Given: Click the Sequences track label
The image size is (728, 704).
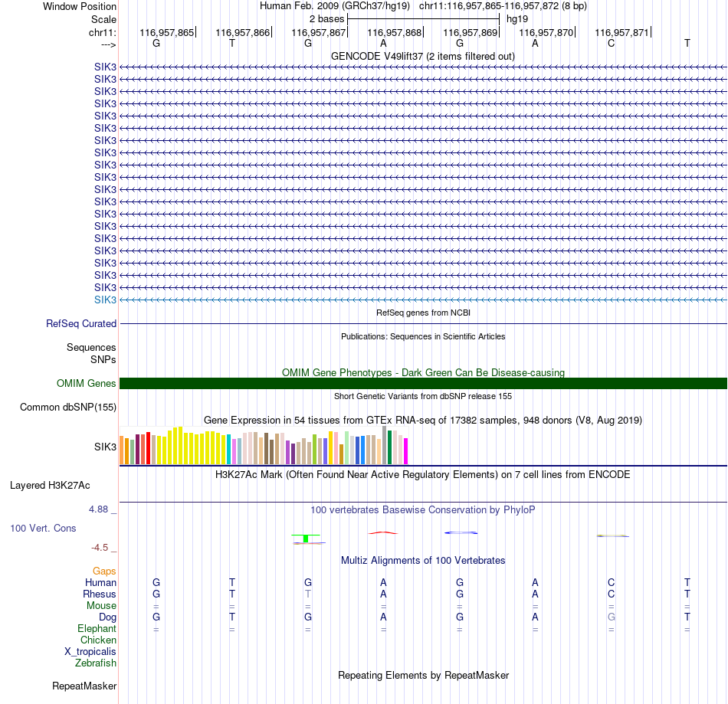Looking at the screenshot, I should pyautogui.click(x=91, y=347).
